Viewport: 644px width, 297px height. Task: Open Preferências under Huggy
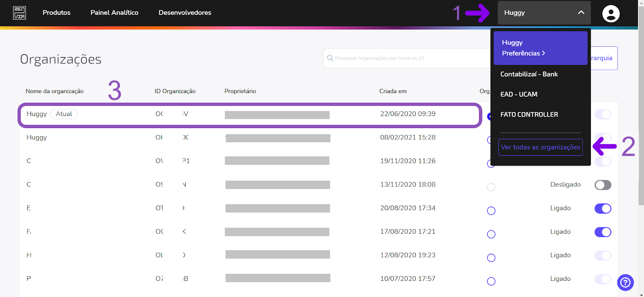coord(524,53)
